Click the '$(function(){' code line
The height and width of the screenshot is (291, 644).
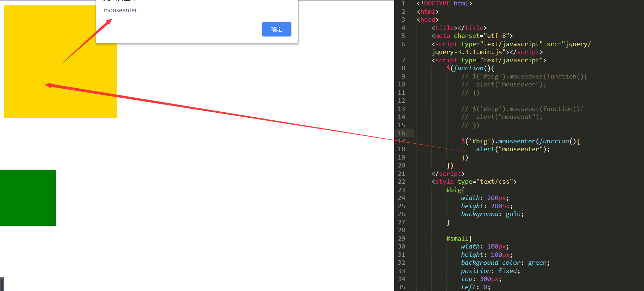pyautogui.click(x=470, y=68)
